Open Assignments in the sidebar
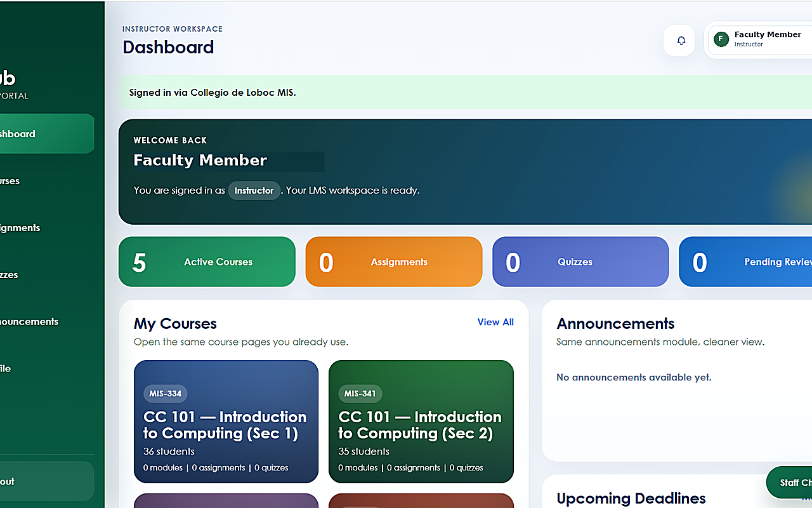The height and width of the screenshot is (508, 812). point(47,228)
